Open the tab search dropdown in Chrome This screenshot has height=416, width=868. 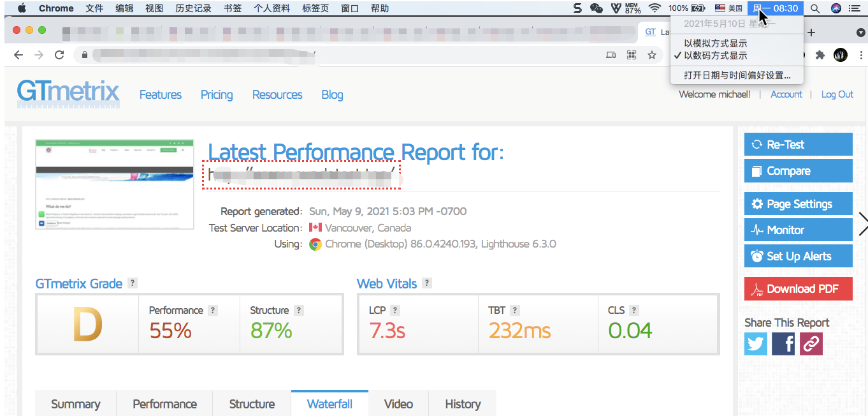(x=860, y=32)
